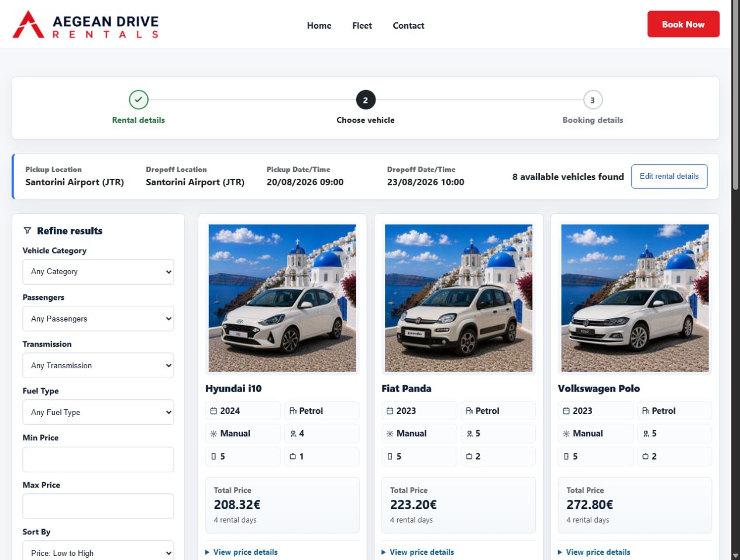Click the 208.32€ total price

click(x=237, y=504)
